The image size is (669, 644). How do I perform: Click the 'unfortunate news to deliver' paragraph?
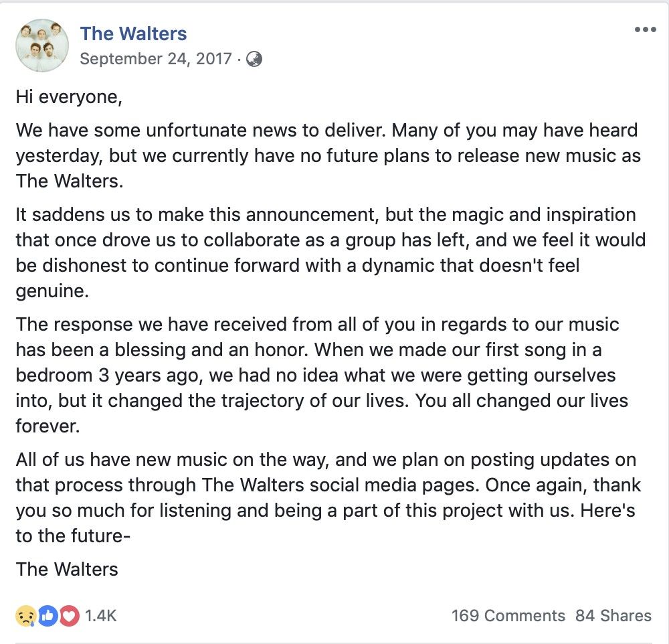click(328, 155)
